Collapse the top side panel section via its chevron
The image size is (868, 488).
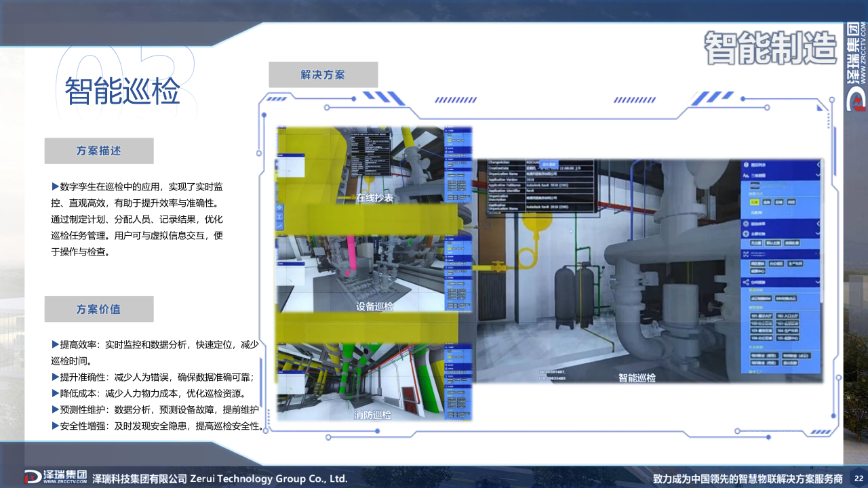[818, 165]
